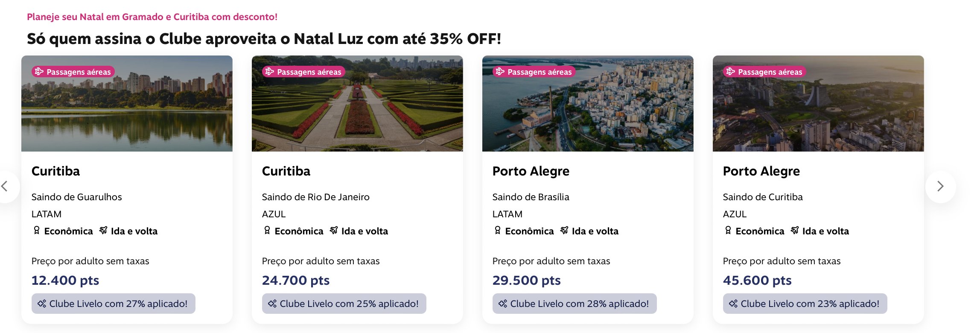Click the airplane badge icon on Curitiba-departure card
980x333 pixels.
point(731,72)
